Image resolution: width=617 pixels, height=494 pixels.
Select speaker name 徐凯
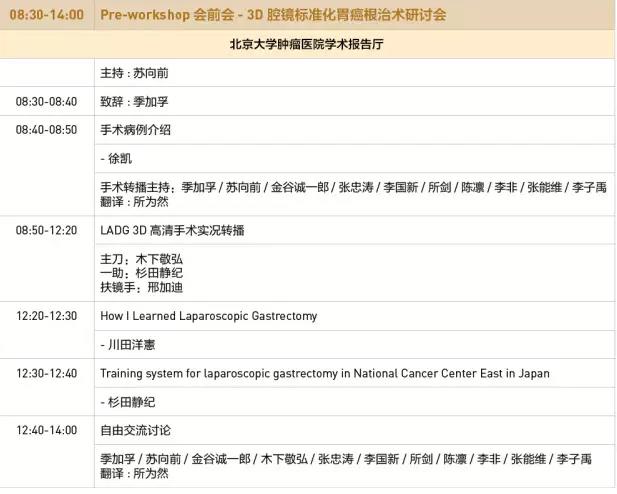[117, 159]
